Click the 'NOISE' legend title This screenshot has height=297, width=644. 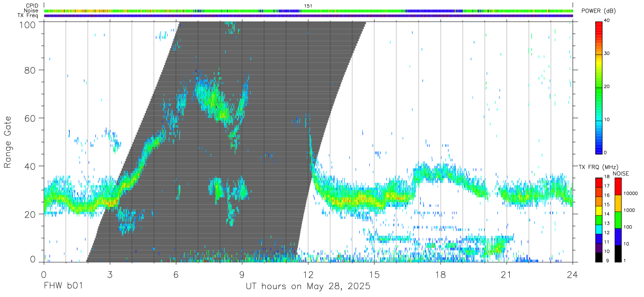click(621, 173)
